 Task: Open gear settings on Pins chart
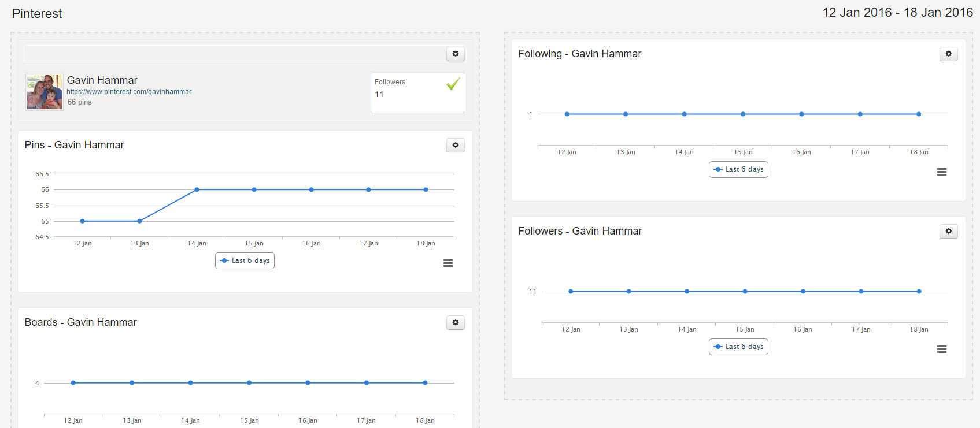(456, 145)
